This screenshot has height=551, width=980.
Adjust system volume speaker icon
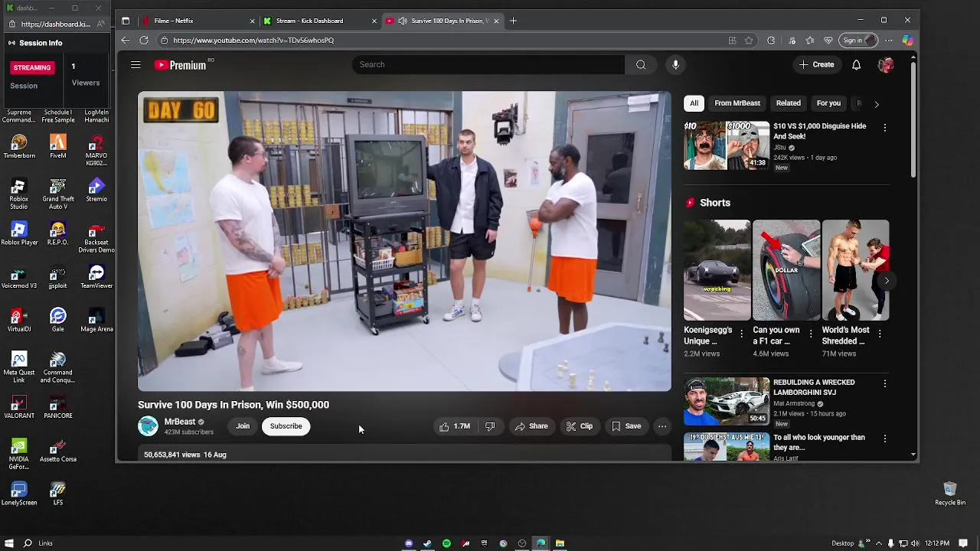[x=915, y=543]
